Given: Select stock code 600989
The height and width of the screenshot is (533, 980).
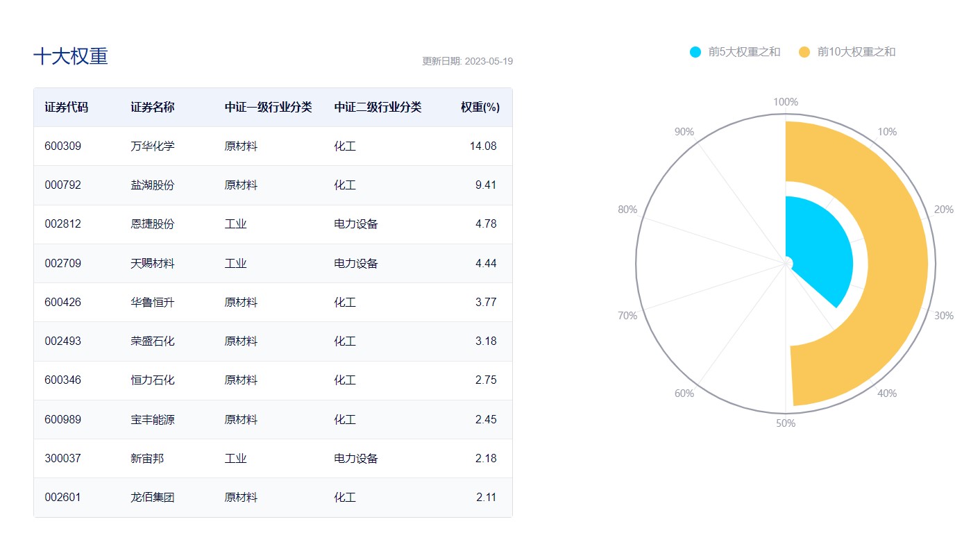Looking at the screenshot, I should (62, 420).
